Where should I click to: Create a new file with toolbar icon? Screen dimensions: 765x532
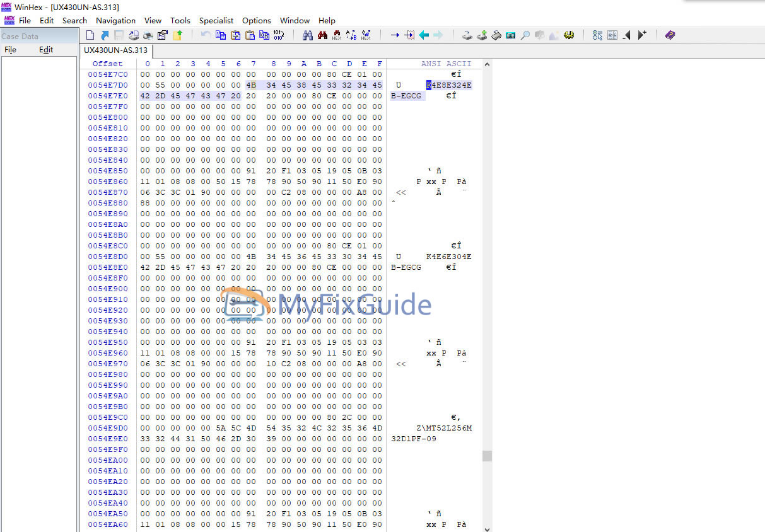(90, 35)
